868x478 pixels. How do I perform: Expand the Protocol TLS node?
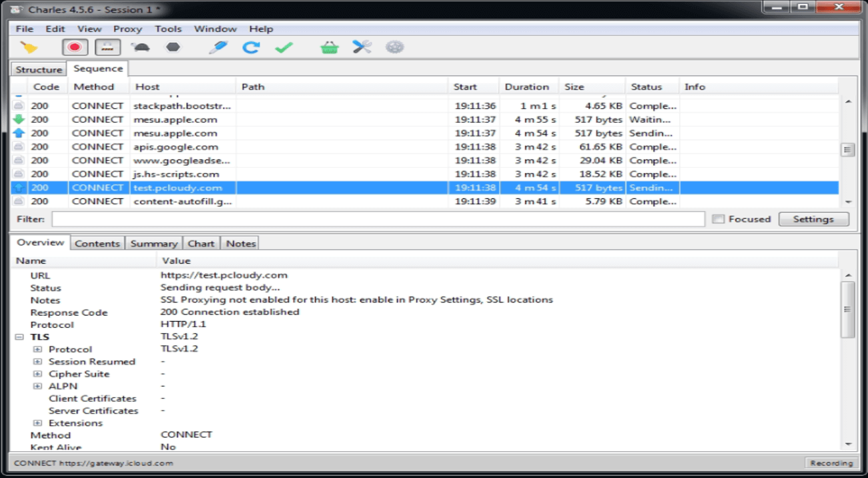click(x=38, y=349)
